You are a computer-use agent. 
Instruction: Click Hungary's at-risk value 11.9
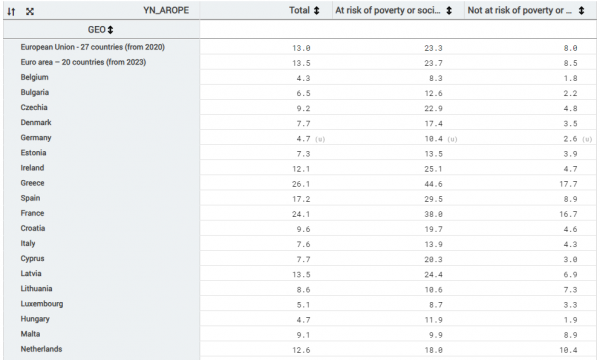point(433,320)
